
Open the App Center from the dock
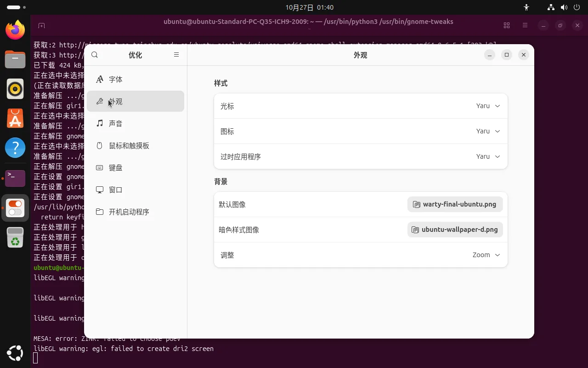click(x=15, y=118)
